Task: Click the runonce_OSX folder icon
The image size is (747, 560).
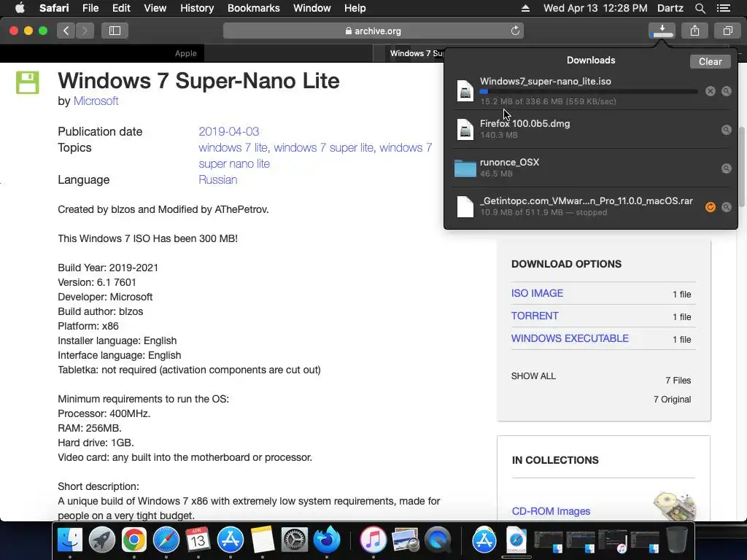Action: click(x=465, y=168)
